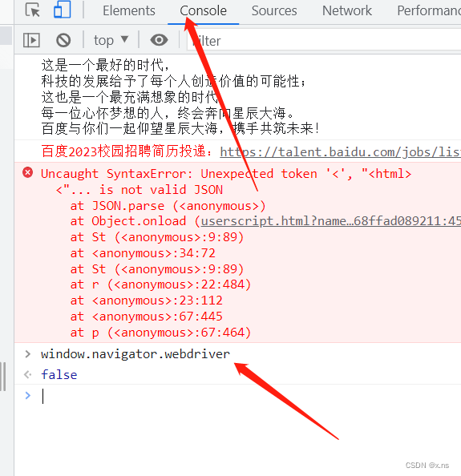Select the false output value
The width and height of the screenshot is (461, 476).
pyautogui.click(x=59, y=374)
